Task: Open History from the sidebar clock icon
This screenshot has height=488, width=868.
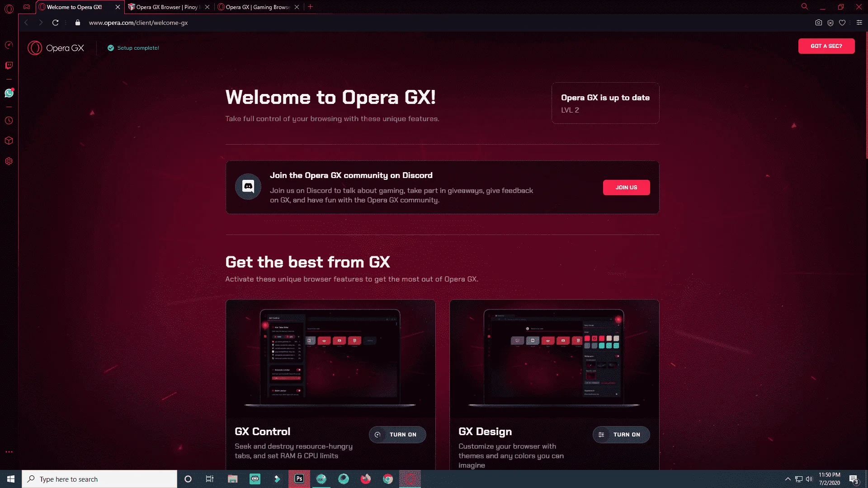Action: click(x=9, y=121)
